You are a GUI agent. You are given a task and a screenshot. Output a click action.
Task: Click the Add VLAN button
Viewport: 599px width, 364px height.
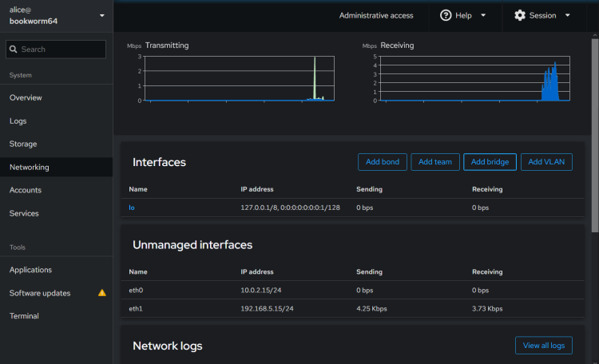(x=546, y=162)
